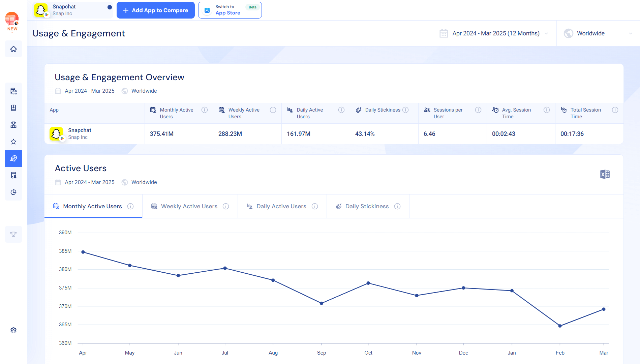Click the Snapchat color dot indicator
This screenshot has width=640, height=364.
pos(110,7)
